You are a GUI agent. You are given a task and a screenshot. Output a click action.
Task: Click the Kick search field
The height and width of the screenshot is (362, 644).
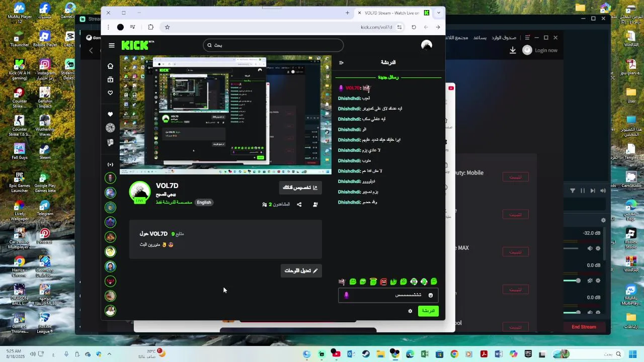click(273, 45)
